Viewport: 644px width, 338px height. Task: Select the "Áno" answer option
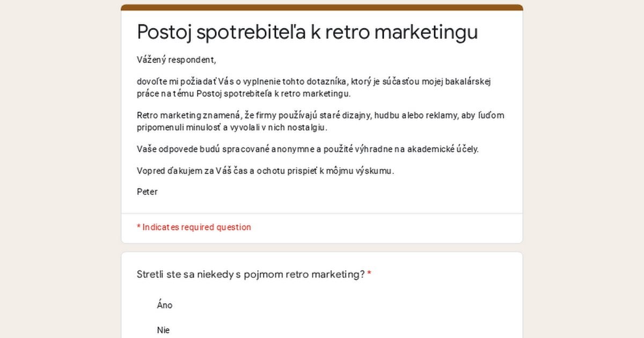click(x=165, y=305)
